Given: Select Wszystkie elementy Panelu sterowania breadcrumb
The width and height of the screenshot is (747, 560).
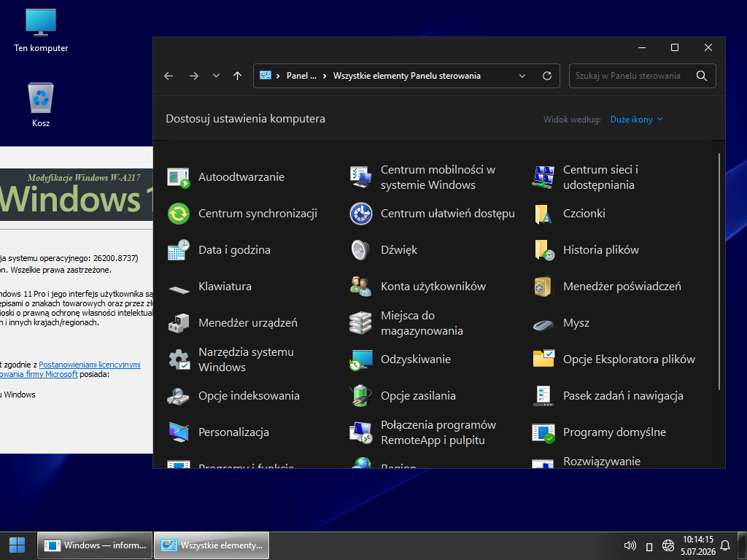Looking at the screenshot, I should [x=407, y=76].
